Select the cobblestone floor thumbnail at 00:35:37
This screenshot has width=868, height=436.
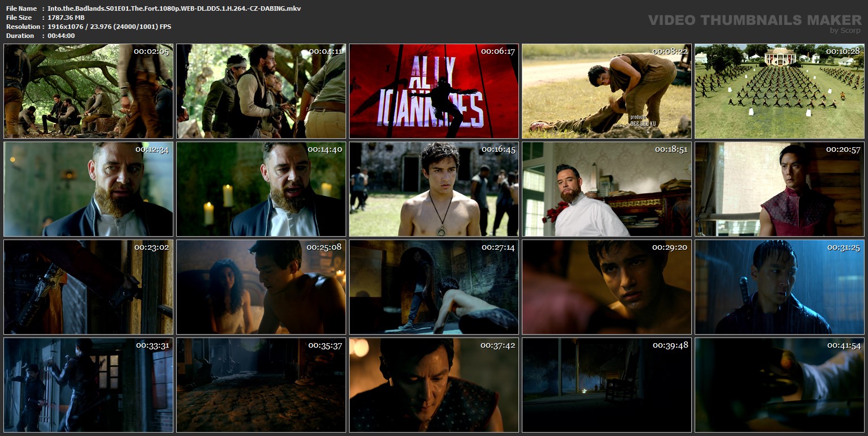(x=261, y=385)
